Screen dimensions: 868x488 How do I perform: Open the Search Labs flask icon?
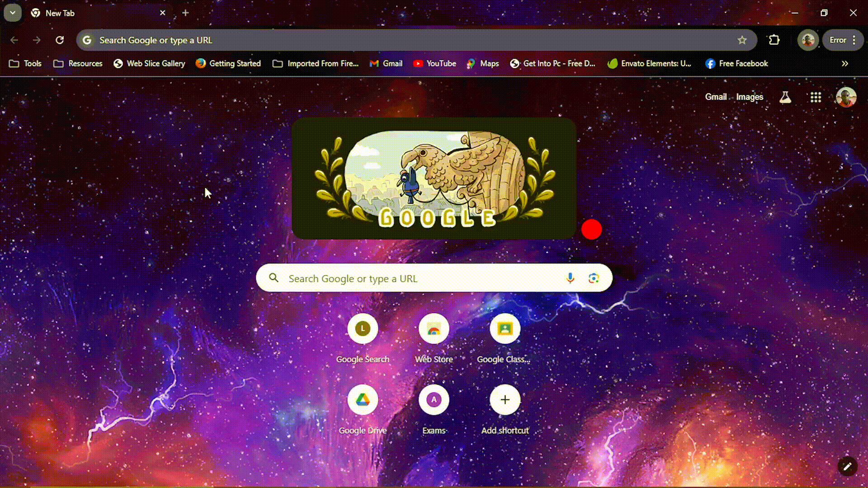pos(785,97)
